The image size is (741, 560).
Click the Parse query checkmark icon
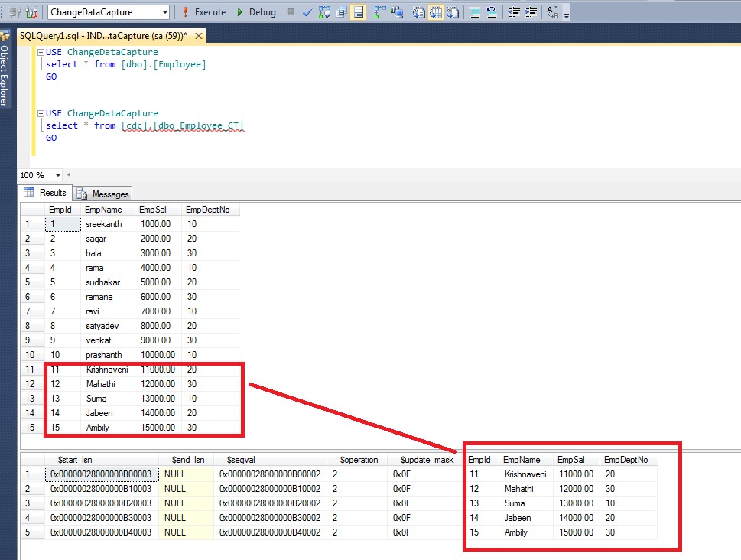tap(307, 12)
